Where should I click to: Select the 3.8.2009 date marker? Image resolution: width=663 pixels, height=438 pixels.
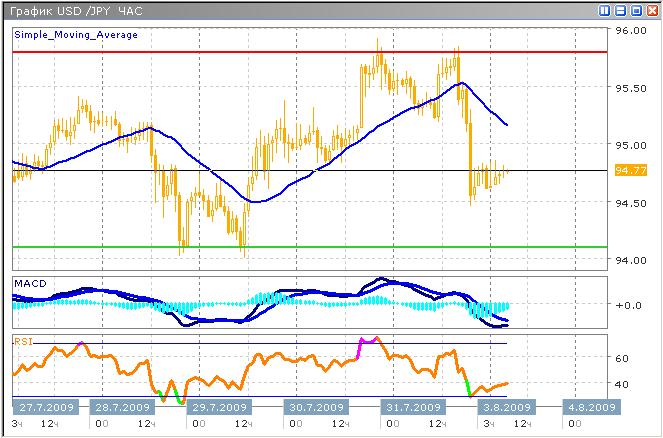pyautogui.click(x=504, y=408)
